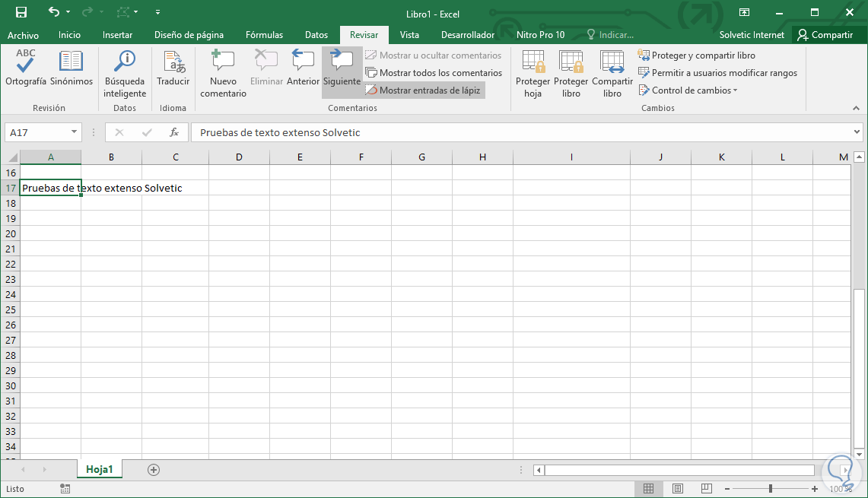Click the Compartir button

coord(825,35)
